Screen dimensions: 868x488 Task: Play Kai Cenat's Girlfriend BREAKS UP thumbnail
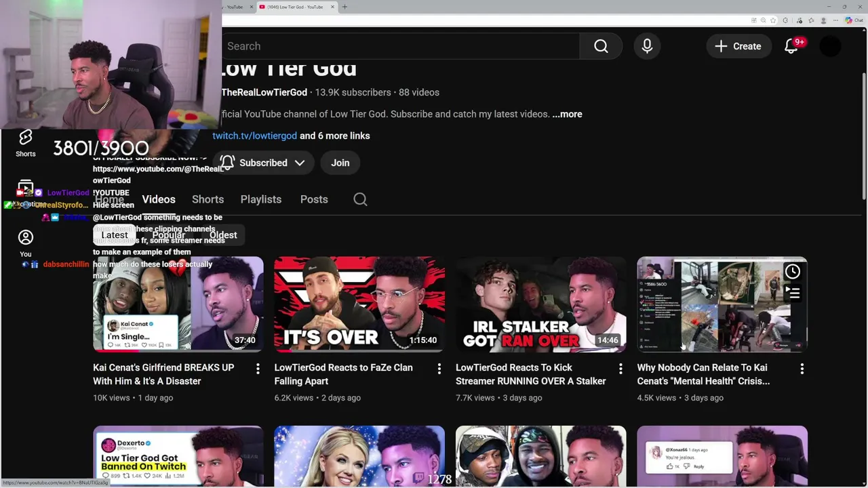point(178,304)
